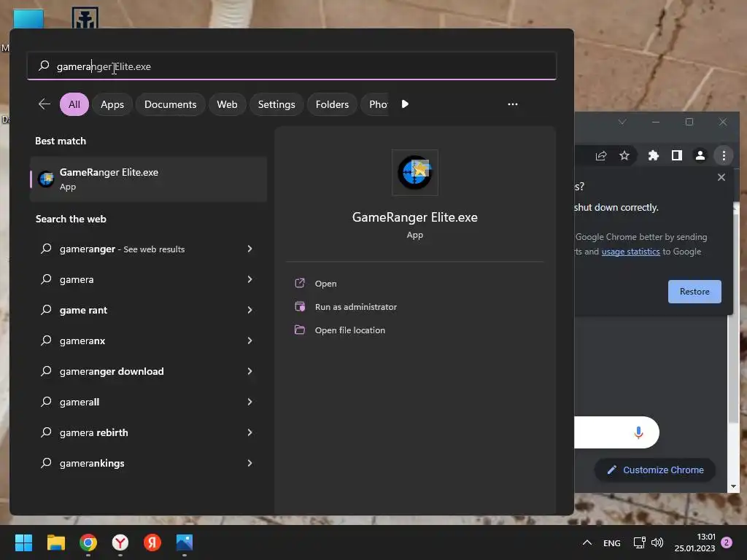Click the Run as administrator shield icon
Viewport: 747px width, 560px height.
pos(300,306)
